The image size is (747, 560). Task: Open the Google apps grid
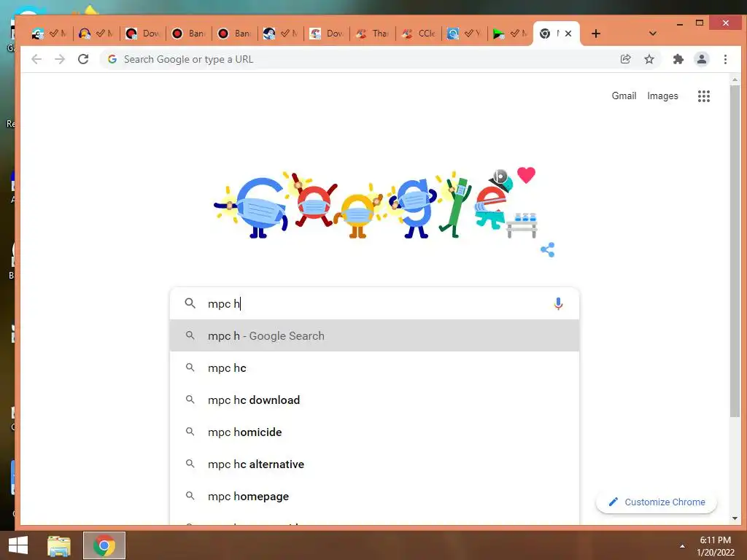coord(704,96)
